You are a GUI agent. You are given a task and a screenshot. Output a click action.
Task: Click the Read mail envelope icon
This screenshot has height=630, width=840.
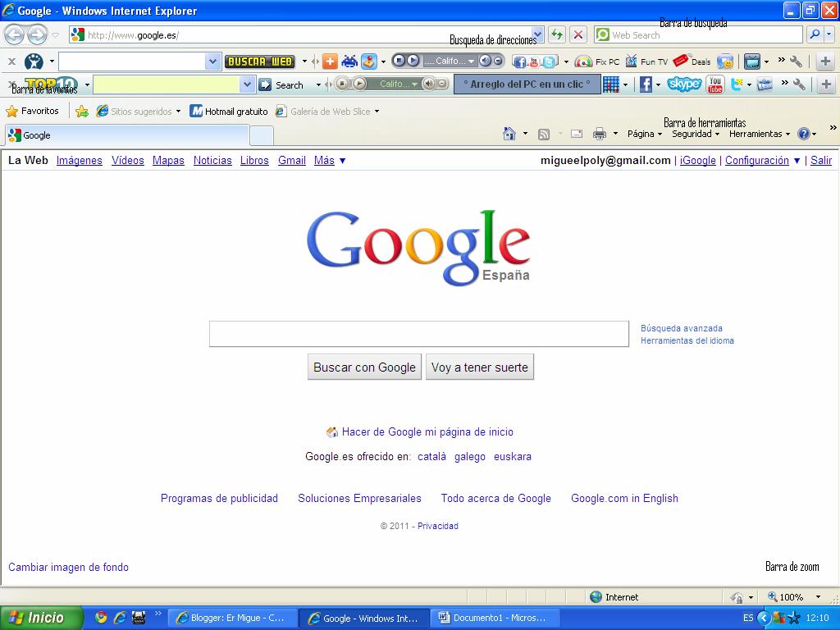pos(577,134)
